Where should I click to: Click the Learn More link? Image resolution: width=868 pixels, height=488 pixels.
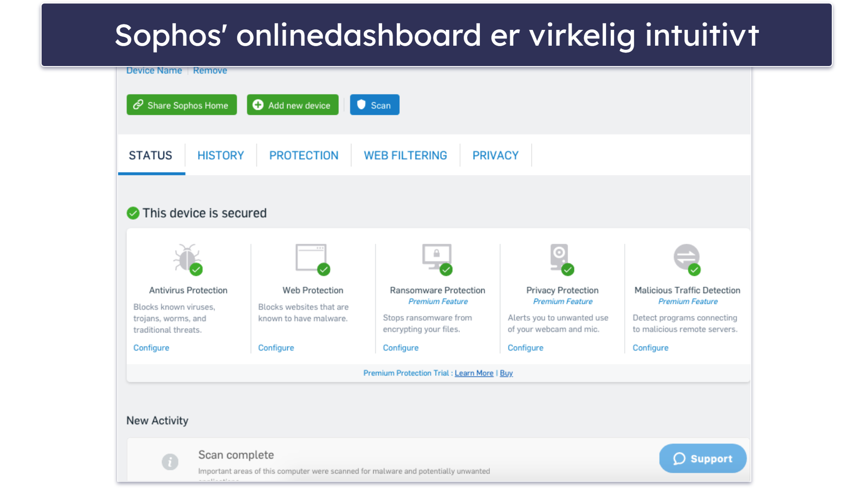point(474,373)
